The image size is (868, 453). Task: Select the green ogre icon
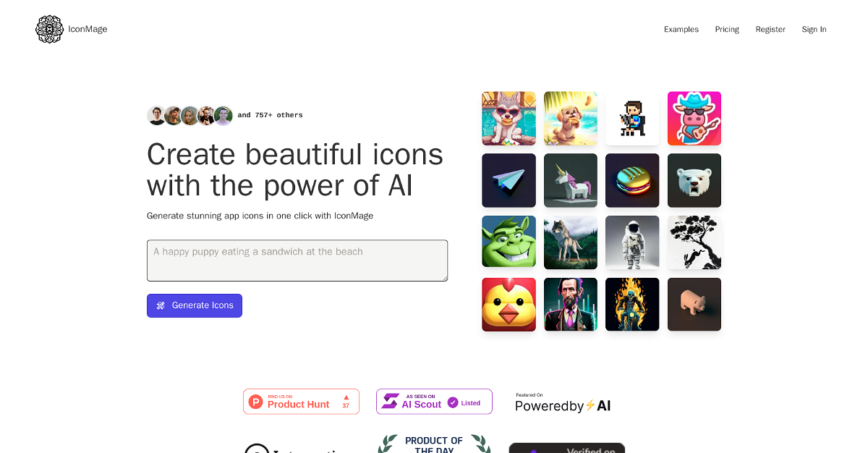(x=509, y=242)
